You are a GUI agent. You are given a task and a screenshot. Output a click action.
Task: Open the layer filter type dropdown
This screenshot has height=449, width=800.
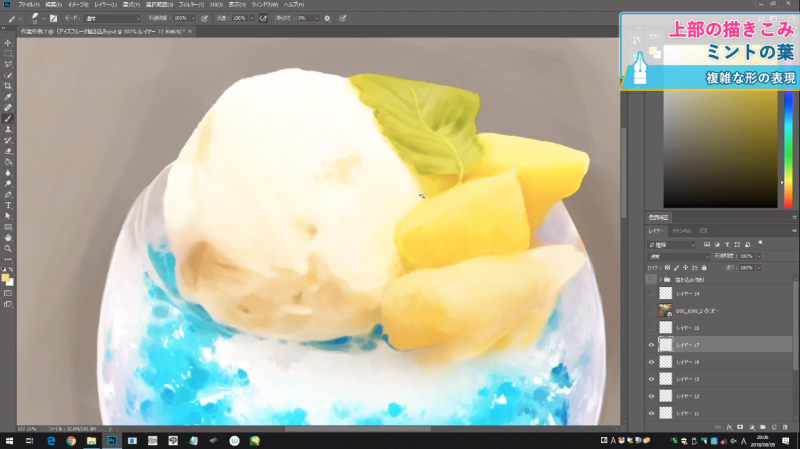point(671,245)
